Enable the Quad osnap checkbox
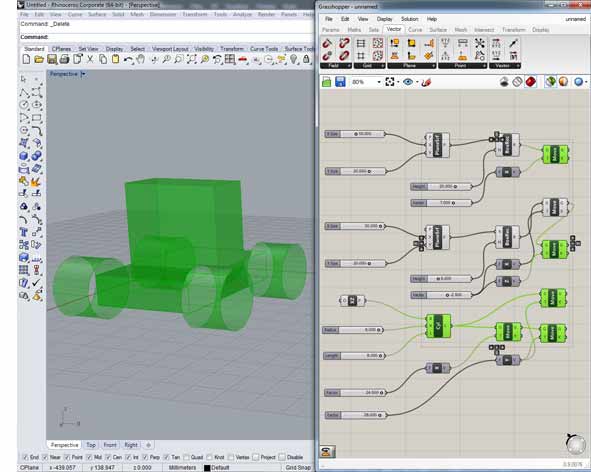Viewport: 591px width, 472px height. point(186,457)
